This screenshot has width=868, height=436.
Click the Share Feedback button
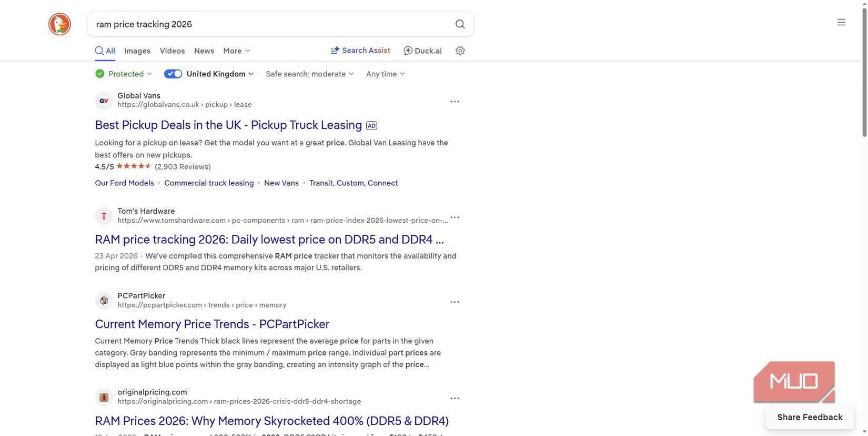click(x=810, y=417)
